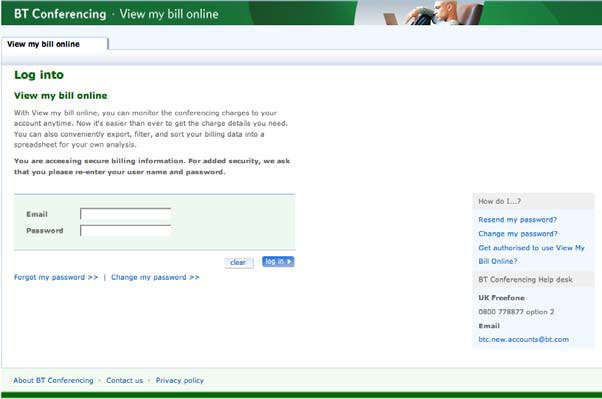The image size is (602, 399).
Task: Open the 'About BT Conferencing' footer link
Action: [x=53, y=380]
